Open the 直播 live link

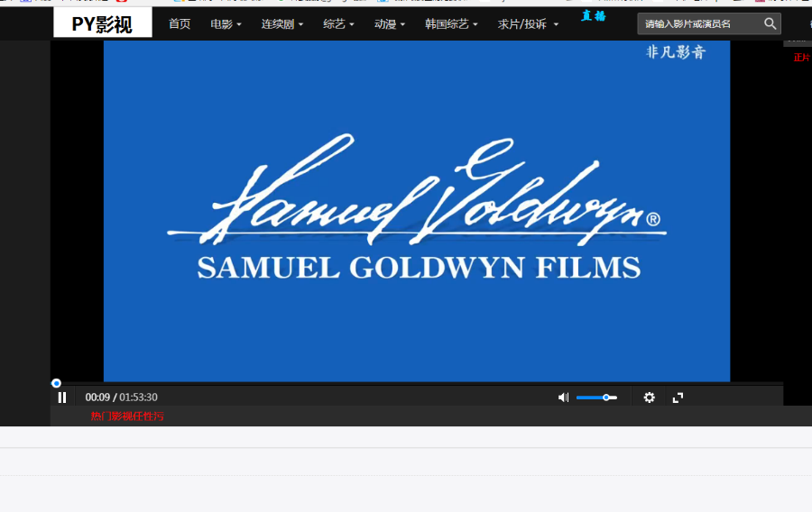[x=594, y=16]
